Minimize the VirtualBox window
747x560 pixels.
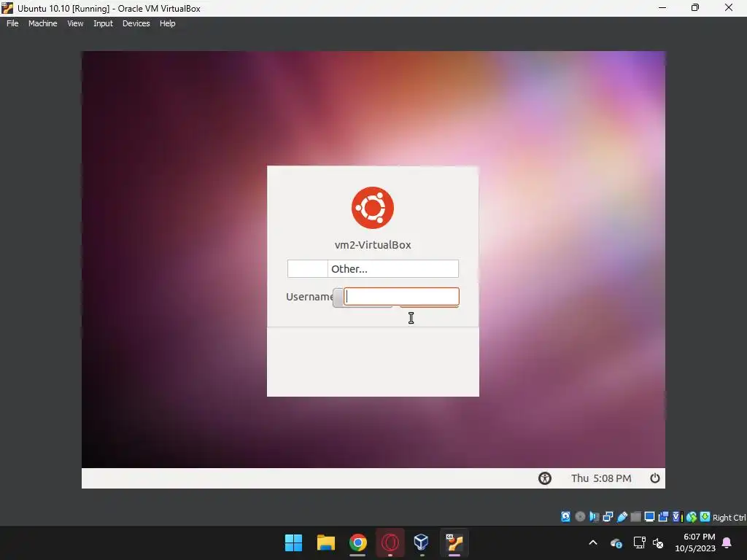(x=662, y=7)
